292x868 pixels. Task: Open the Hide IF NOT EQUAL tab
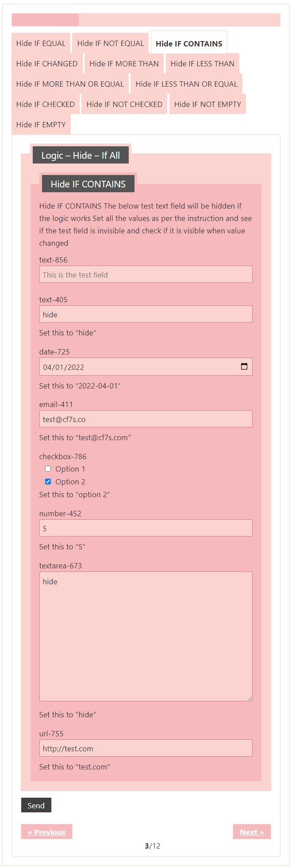[x=111, y=43]
